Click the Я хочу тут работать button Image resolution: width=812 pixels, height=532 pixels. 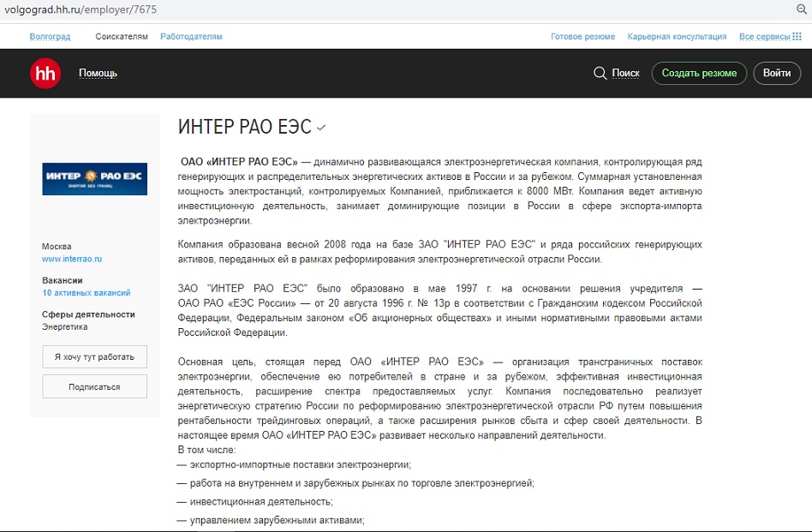(x=94, y=356)
